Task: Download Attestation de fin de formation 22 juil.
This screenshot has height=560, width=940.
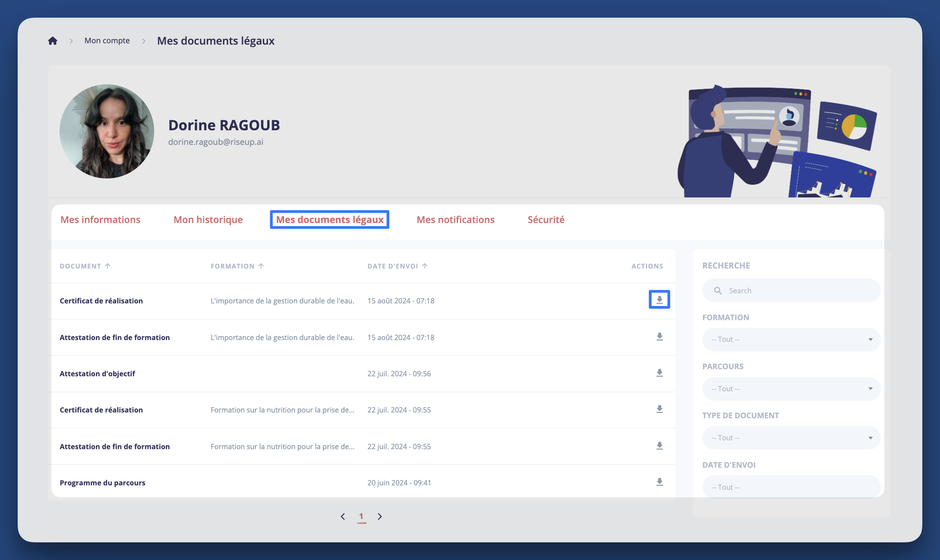Action: 660,446
